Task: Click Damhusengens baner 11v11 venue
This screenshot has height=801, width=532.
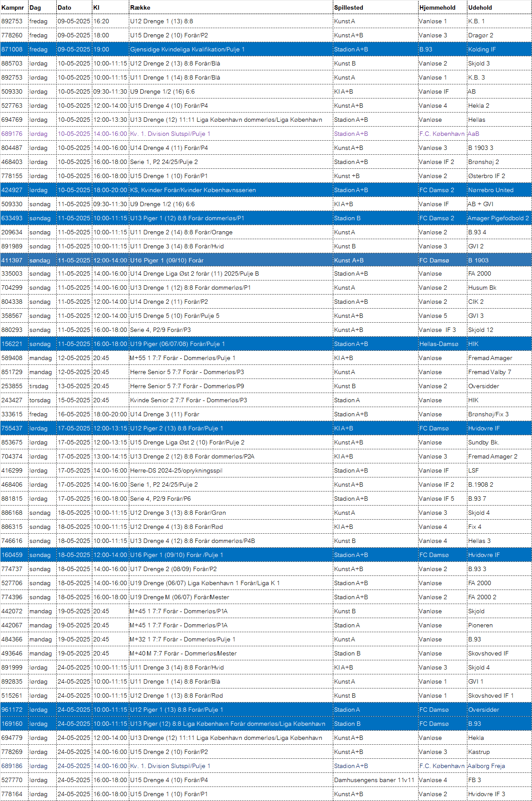Action: [x=374, y=780]
